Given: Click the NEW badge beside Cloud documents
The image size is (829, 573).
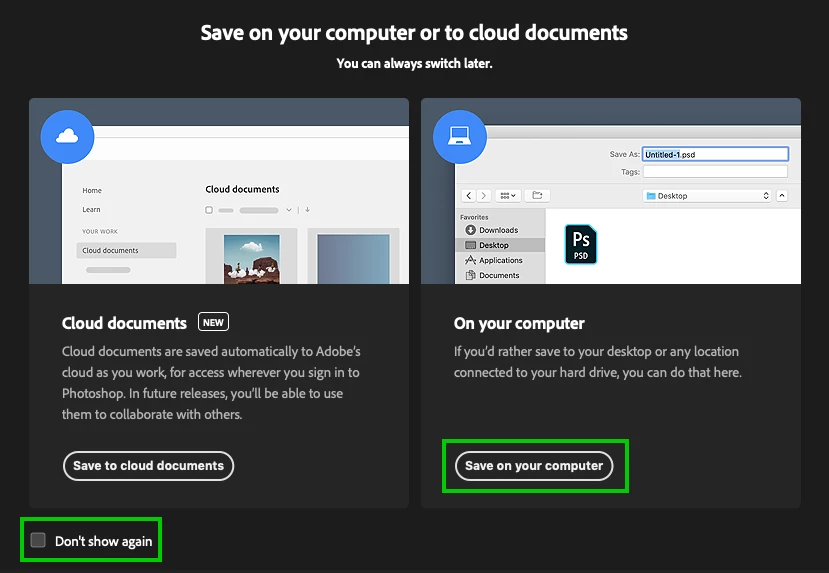Looking at the screenshot, I should [213, 322].
